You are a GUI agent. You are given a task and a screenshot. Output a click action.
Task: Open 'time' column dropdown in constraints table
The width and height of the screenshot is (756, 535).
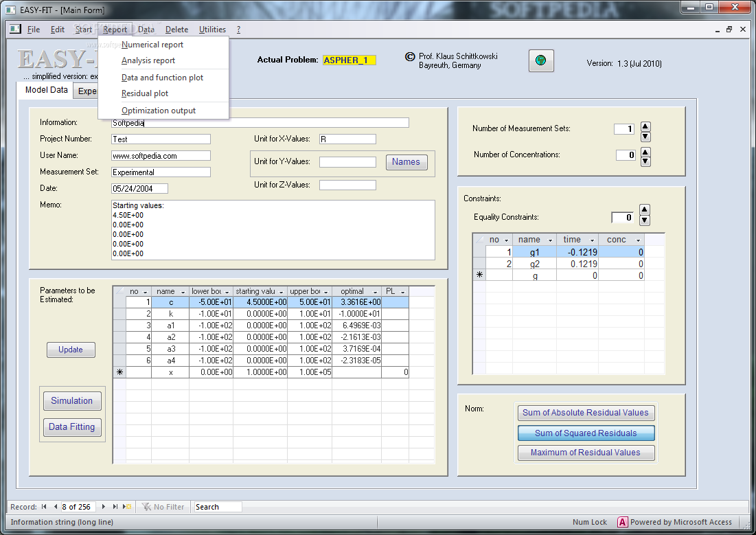click(592, 240)
